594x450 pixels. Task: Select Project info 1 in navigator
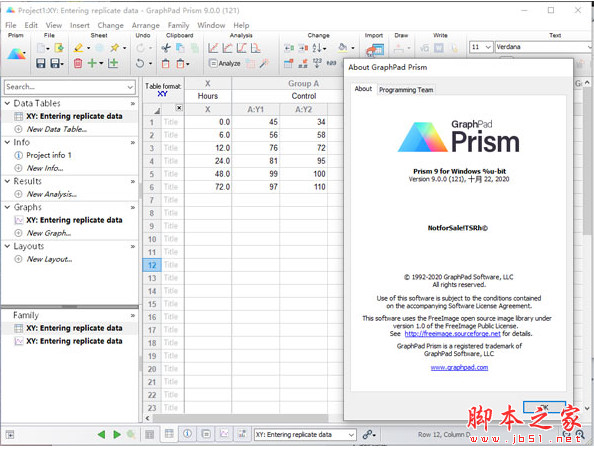[48, 155]
